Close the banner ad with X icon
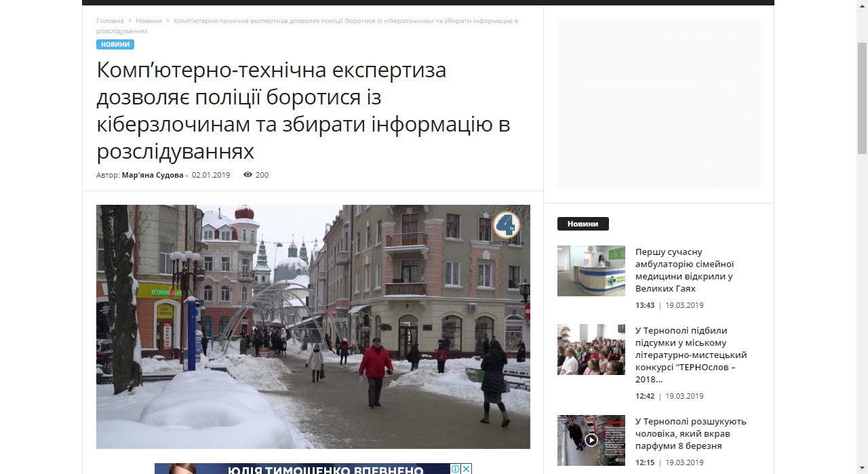The image size is (868, 474). pyautogui.click(x=467, y=469)
